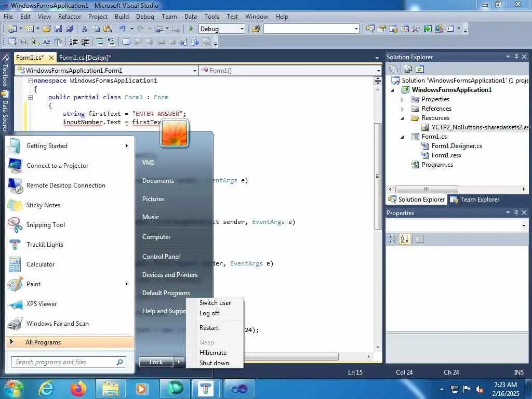This screenshot has height=399, width=532.
Task: Open Firefox from the taskbar
Action: coord(78,389)
